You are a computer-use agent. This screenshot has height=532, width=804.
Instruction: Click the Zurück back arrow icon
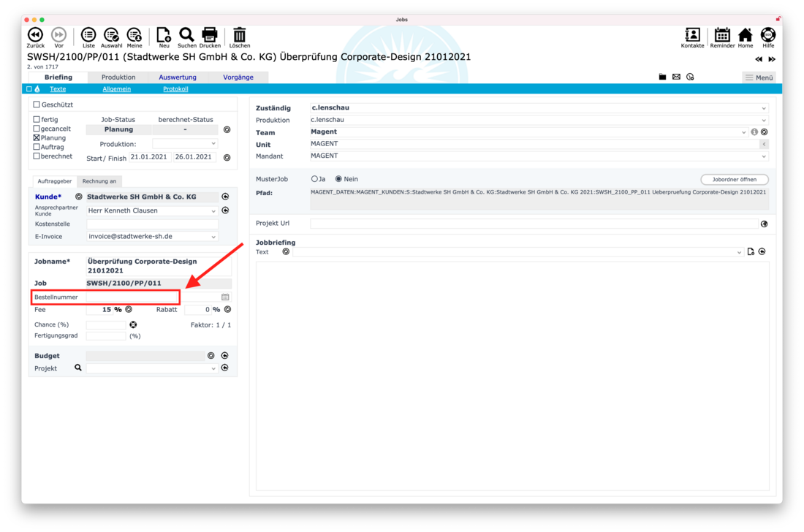(35, 34)
